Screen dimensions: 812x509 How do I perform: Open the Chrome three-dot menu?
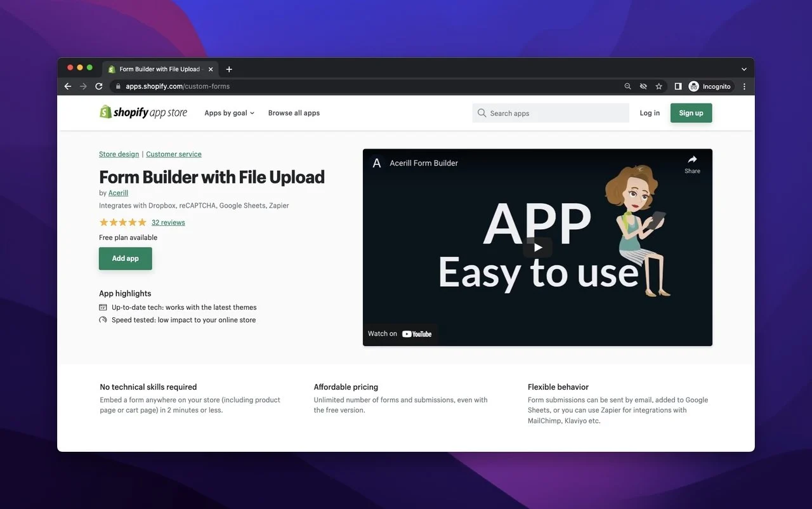coord(744,86)
